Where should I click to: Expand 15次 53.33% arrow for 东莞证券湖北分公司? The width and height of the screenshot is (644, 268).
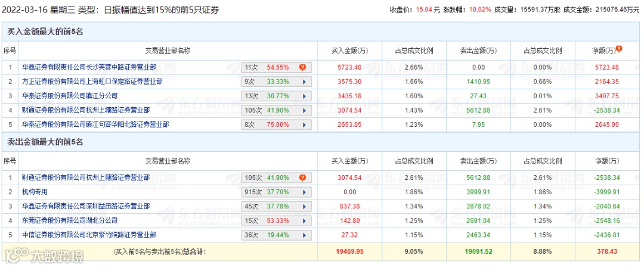304,221
